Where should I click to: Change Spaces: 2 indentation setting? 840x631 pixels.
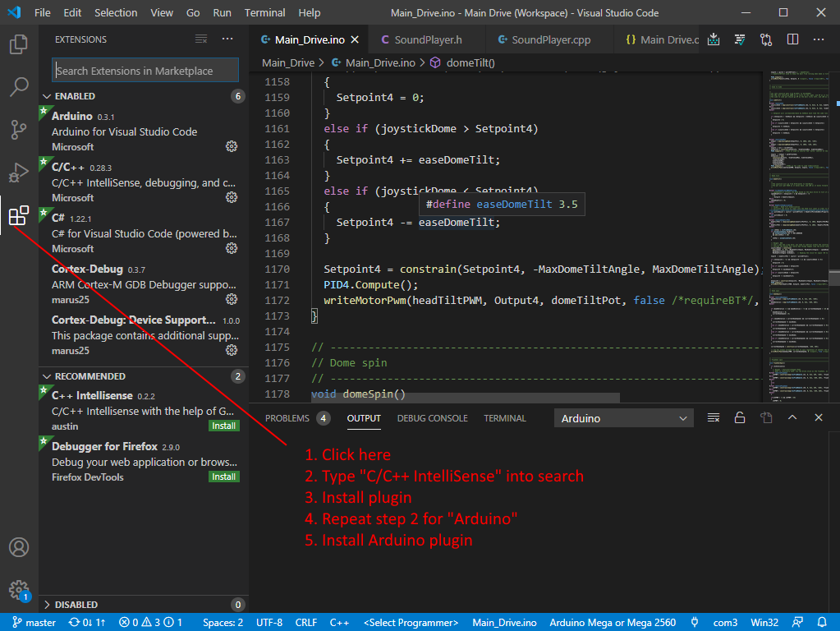223,623
